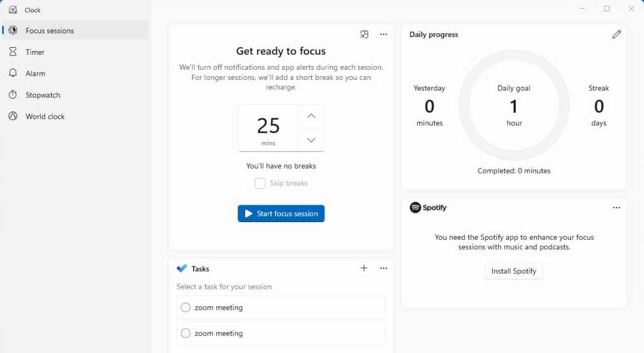
Task: Increase focus minutes with up chevron
Action: pos(311,116)
